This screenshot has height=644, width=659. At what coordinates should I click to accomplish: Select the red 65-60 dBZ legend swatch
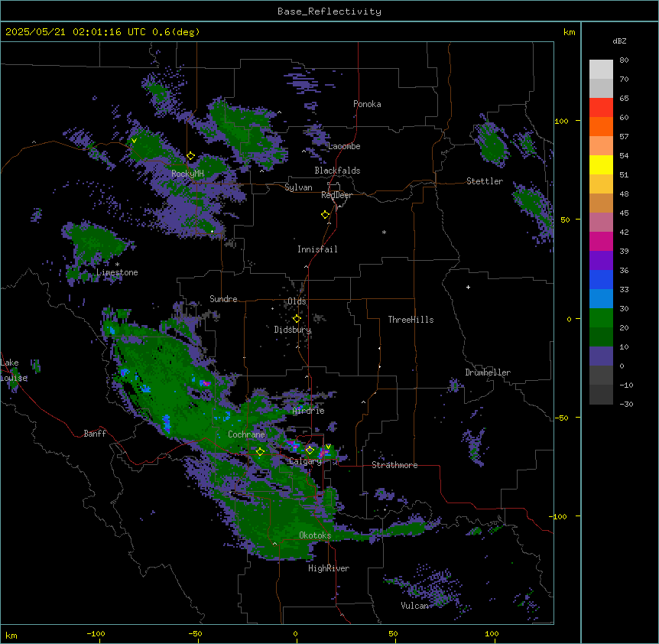[x=601, y=108]
